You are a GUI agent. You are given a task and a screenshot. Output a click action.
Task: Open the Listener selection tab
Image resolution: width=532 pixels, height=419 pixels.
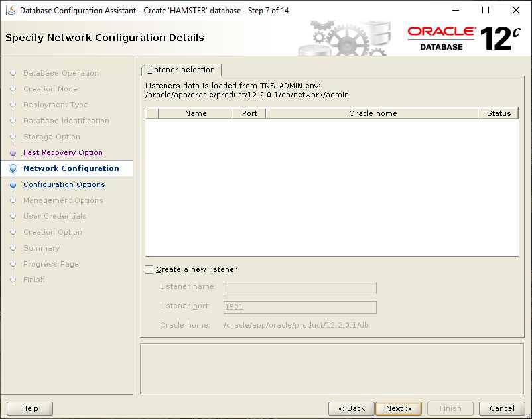click(181, 70)
